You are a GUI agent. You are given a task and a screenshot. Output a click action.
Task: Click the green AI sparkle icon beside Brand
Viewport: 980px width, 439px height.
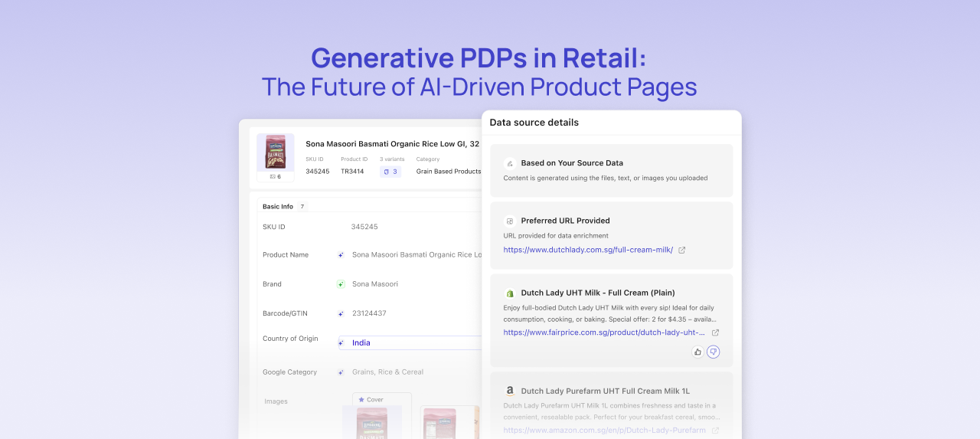coord(341,284)
